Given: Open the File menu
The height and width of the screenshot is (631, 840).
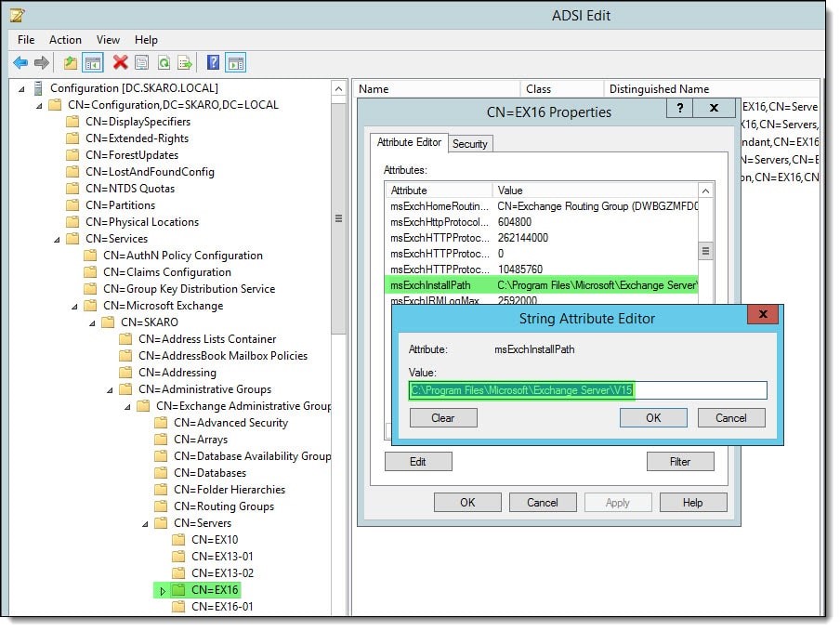Looking at the screenshot, I should tap(26, 40).
